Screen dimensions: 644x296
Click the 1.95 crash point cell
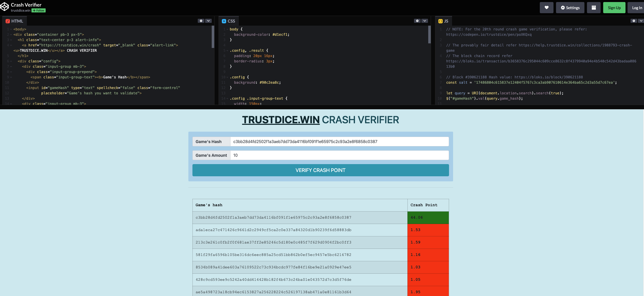[428, 291]
